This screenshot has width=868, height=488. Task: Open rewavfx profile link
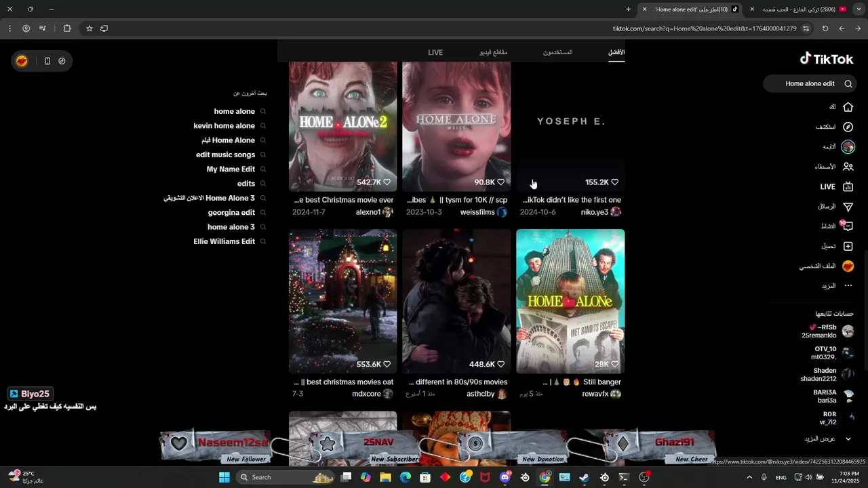tap(601, 394)
